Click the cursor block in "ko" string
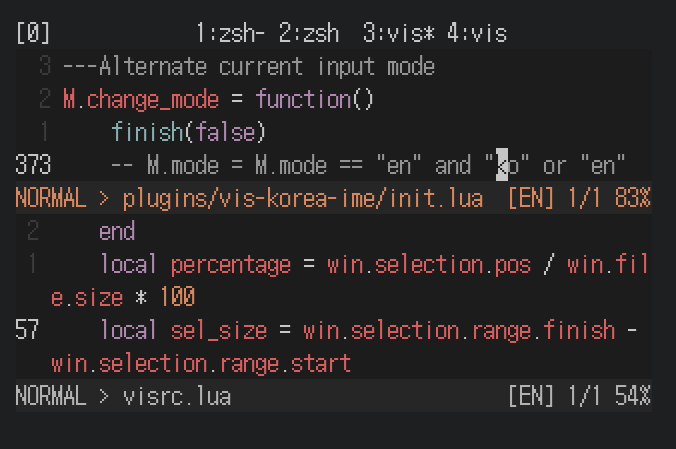This screenshot has width=676, height=449. [x=502, y=165]
